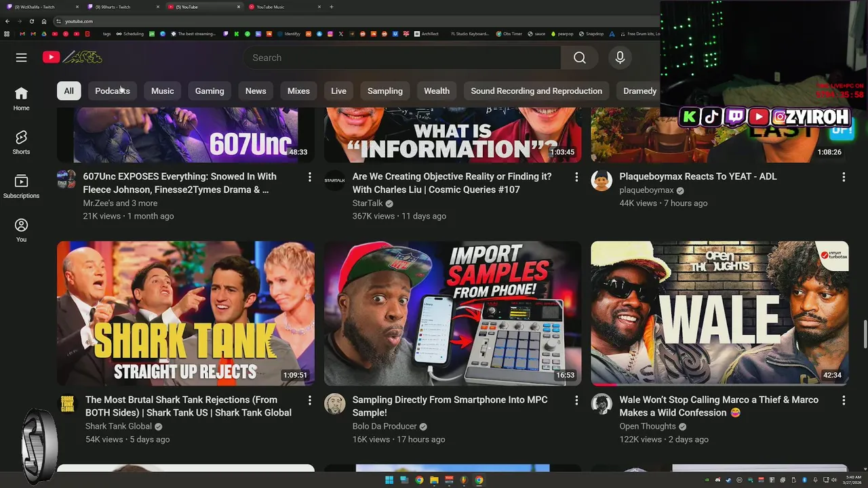Open Shorts in sidebar
The image size is (868, 488).
(21, 142)
